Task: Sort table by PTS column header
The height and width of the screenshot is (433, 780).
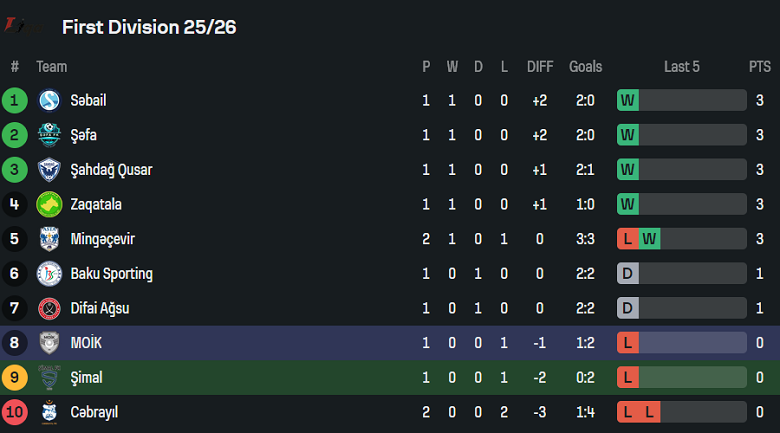Action: pyautogui.click(x=759, y=67)
